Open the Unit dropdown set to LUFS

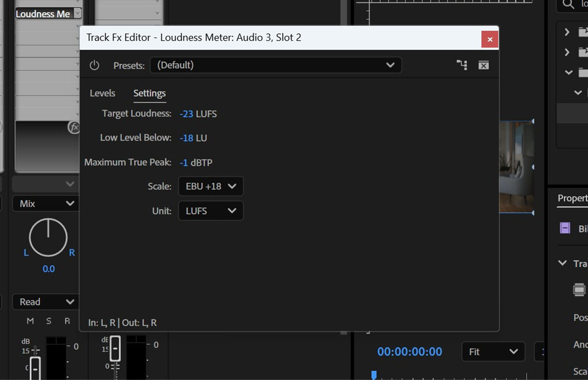210,211
